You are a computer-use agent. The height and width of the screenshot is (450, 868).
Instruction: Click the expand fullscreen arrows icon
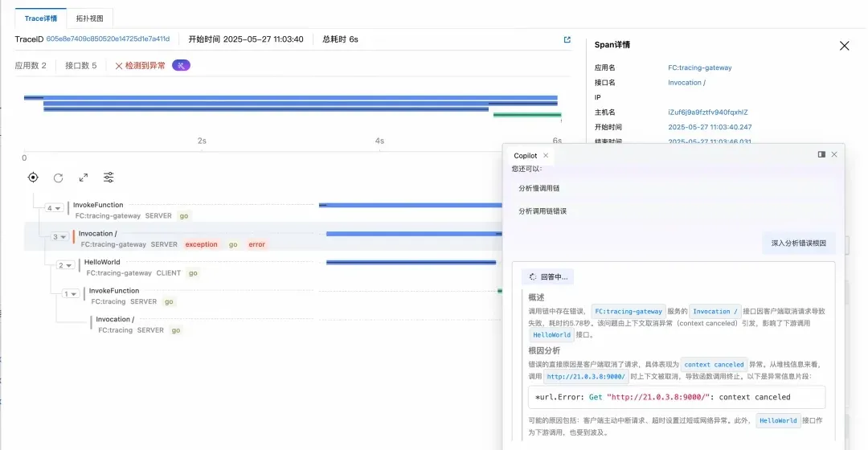(83, 177)
